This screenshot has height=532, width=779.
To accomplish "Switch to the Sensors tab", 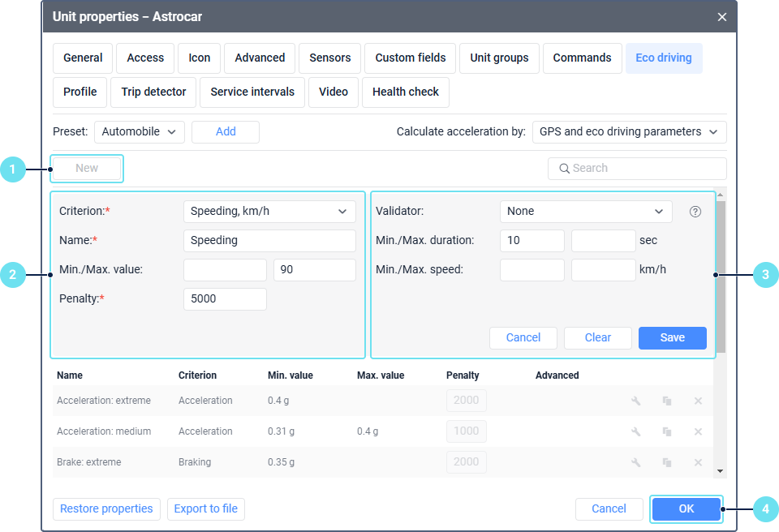I will (330, 58).
